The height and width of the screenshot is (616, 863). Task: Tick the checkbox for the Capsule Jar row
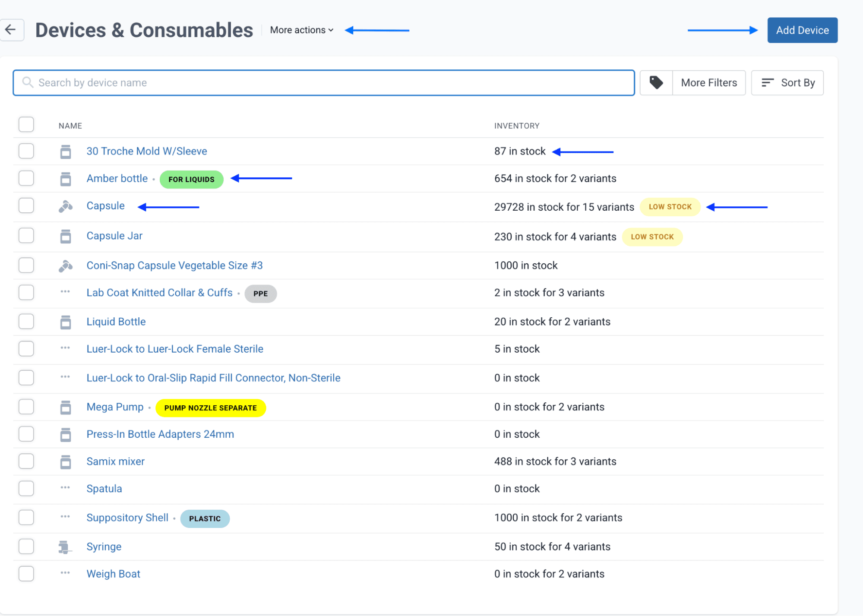tap(26, 236)
